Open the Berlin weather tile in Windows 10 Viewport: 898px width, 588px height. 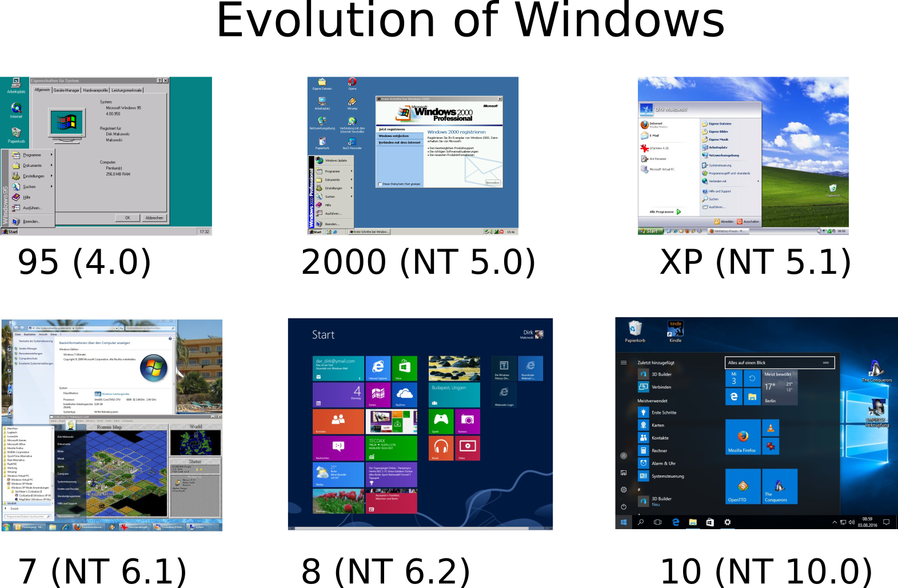click(780, 388)
